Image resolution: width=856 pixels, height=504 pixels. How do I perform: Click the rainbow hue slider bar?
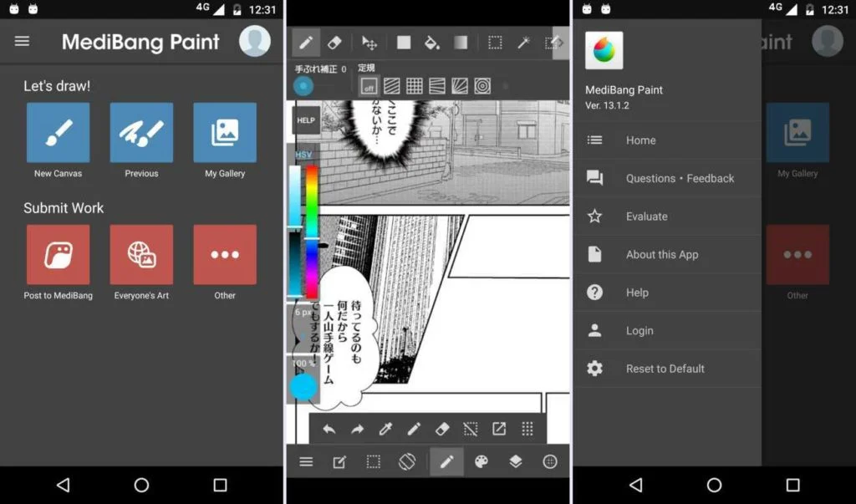coord(311,231)
